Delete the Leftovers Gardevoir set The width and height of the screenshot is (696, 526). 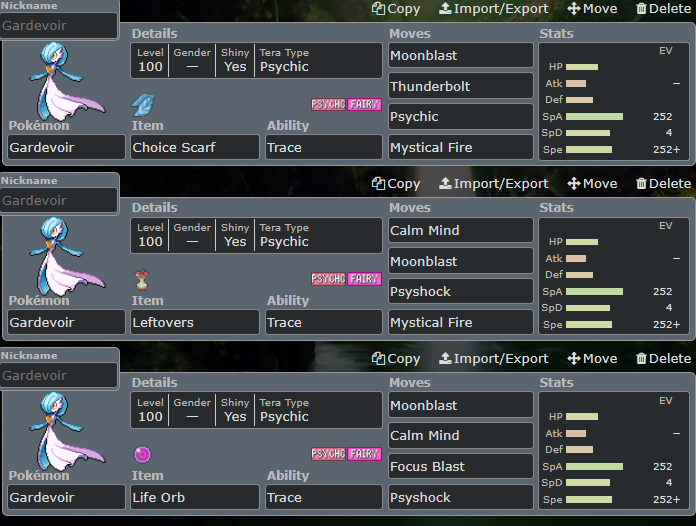663,183
